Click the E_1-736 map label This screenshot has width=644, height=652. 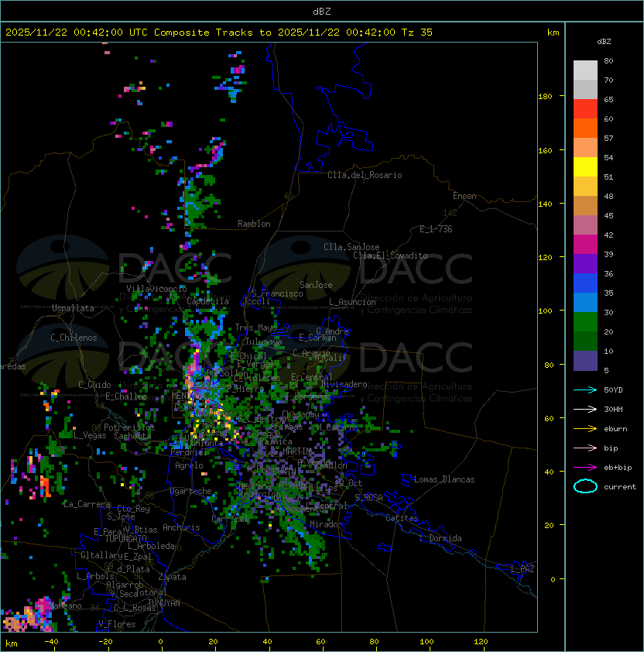pyautogui.click(x=436, y=229)
